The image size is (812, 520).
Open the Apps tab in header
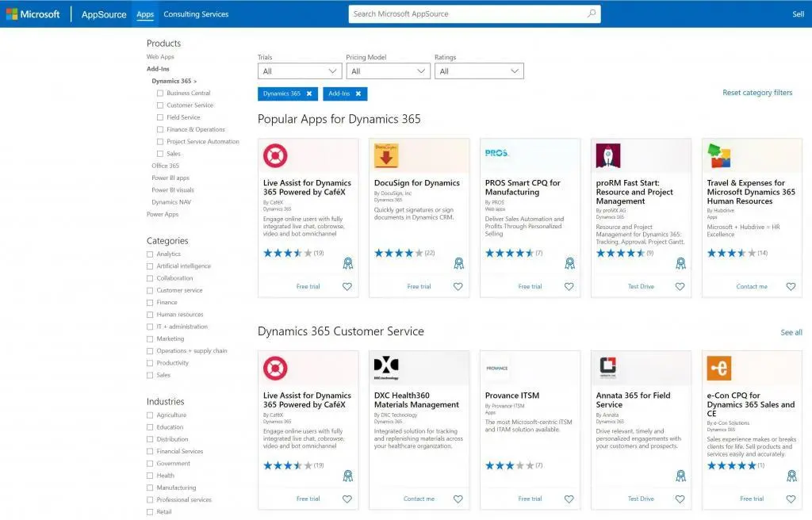coord(145,14)
